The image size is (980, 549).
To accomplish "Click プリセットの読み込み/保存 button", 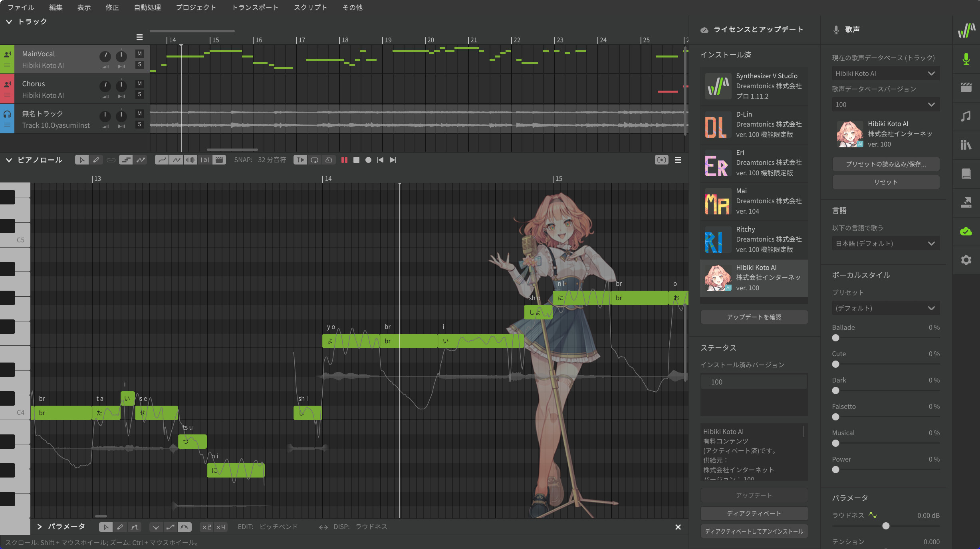I will coord(886,164).
